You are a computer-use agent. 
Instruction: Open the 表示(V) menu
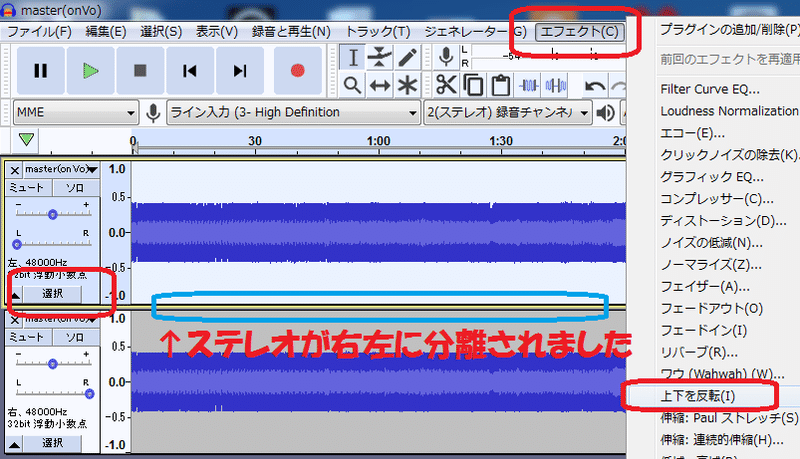217,32
